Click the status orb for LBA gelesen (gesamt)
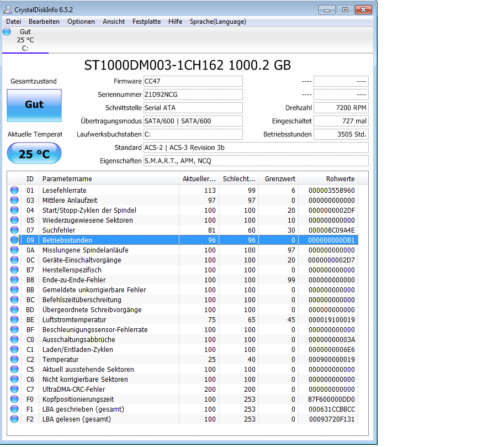 (x=14, y=419)
